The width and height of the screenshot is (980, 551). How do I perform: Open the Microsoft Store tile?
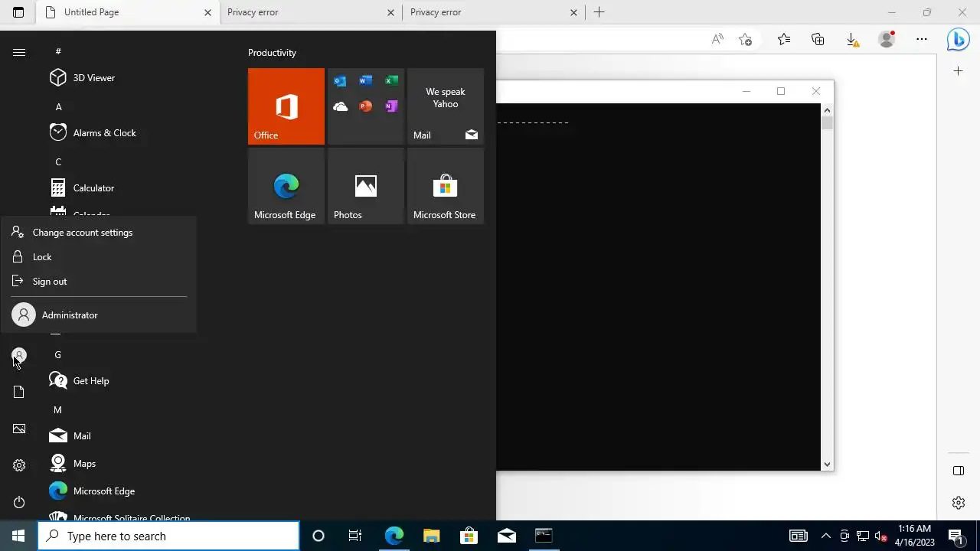pos(446,186)
